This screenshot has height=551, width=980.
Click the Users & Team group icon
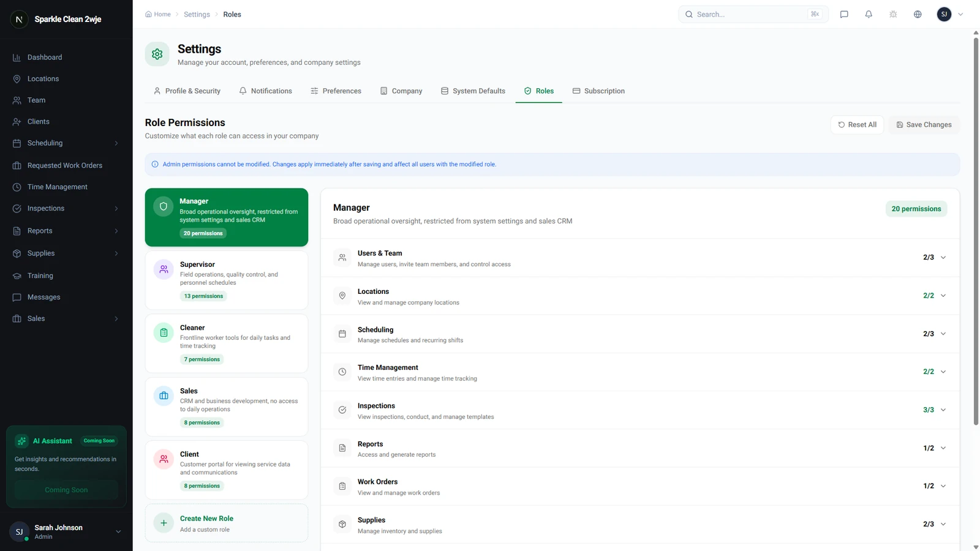(x=342, y=258)
